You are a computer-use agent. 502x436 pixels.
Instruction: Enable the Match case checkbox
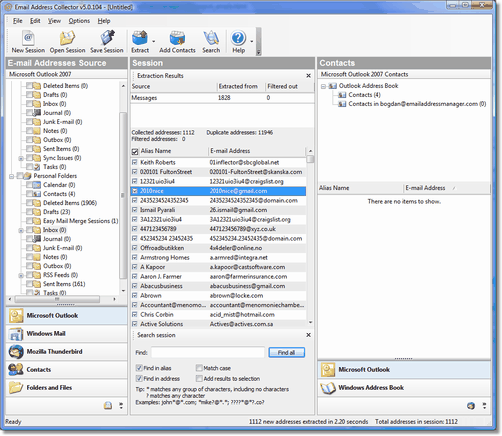pyautogui.click(x=199, y=368)
